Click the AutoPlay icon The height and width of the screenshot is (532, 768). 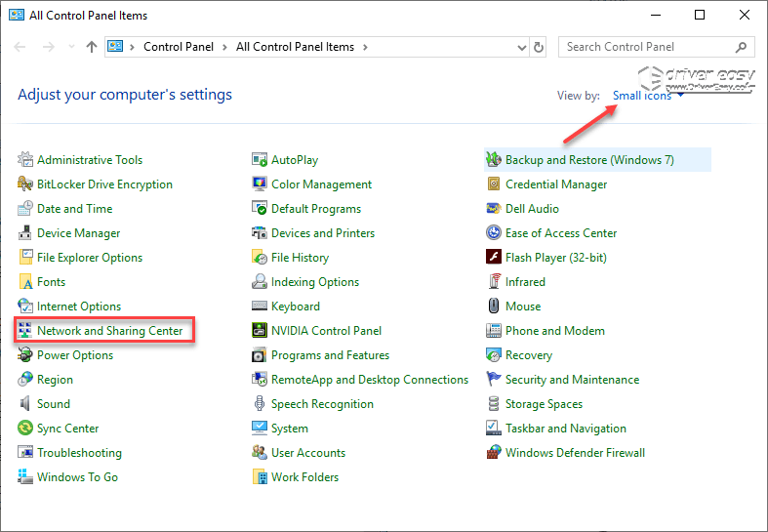coord(260,159)
